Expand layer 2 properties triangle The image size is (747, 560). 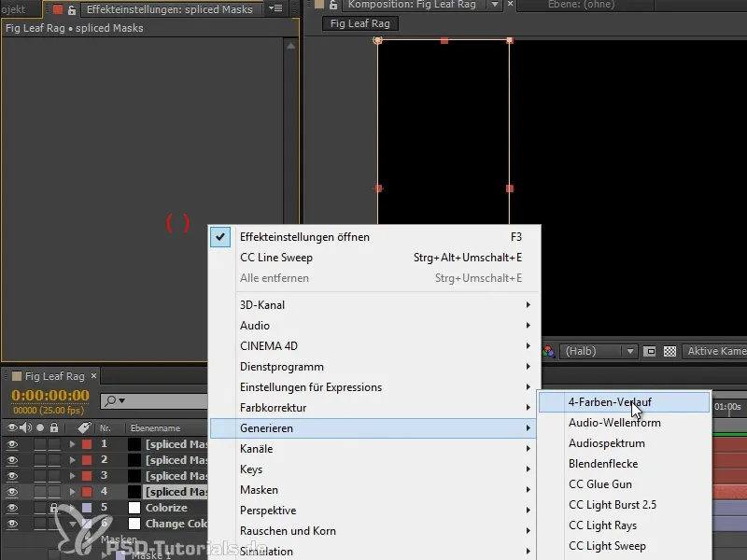(x=72, y=460)
